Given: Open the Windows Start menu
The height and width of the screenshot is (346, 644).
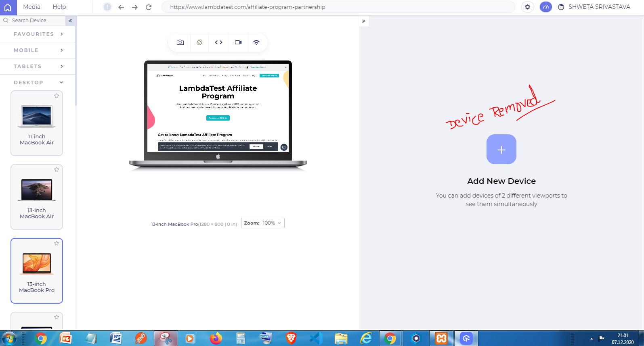Looking at the screenshot, I should point(8,338).
